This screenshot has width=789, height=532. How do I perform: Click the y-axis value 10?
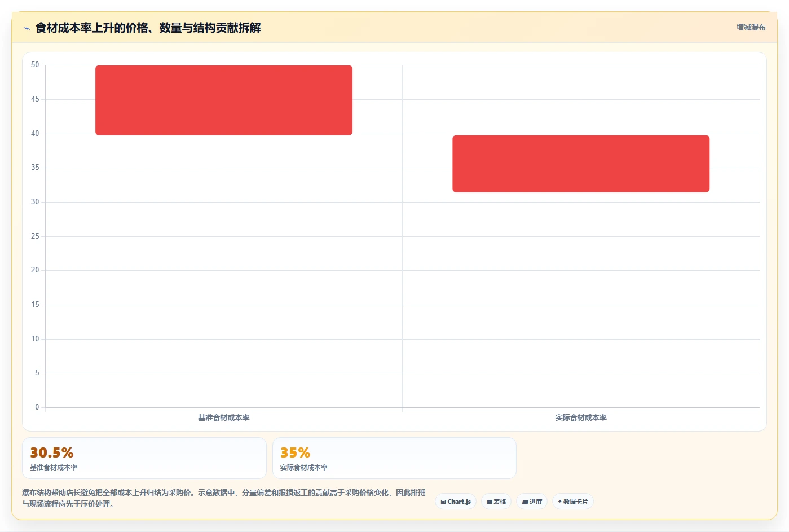point(35,339)
